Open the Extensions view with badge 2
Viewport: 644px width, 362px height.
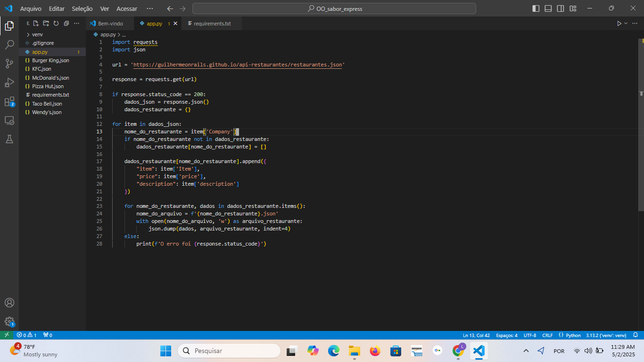9,101
